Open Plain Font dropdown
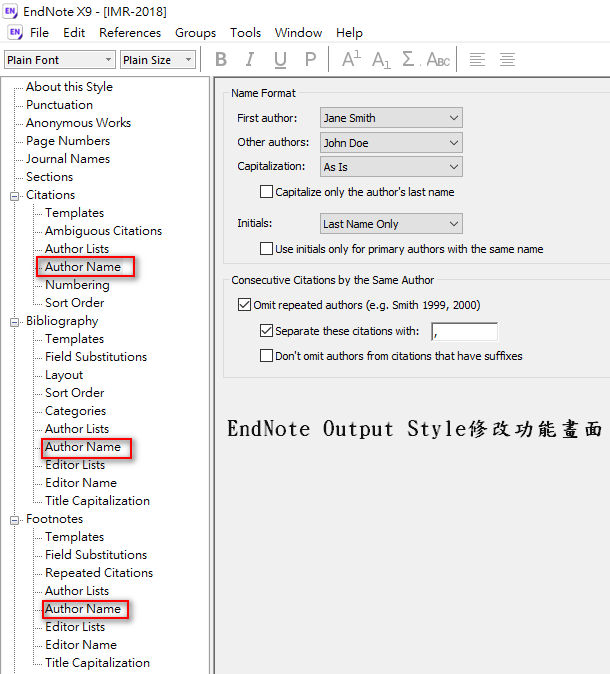 [60, 60]
